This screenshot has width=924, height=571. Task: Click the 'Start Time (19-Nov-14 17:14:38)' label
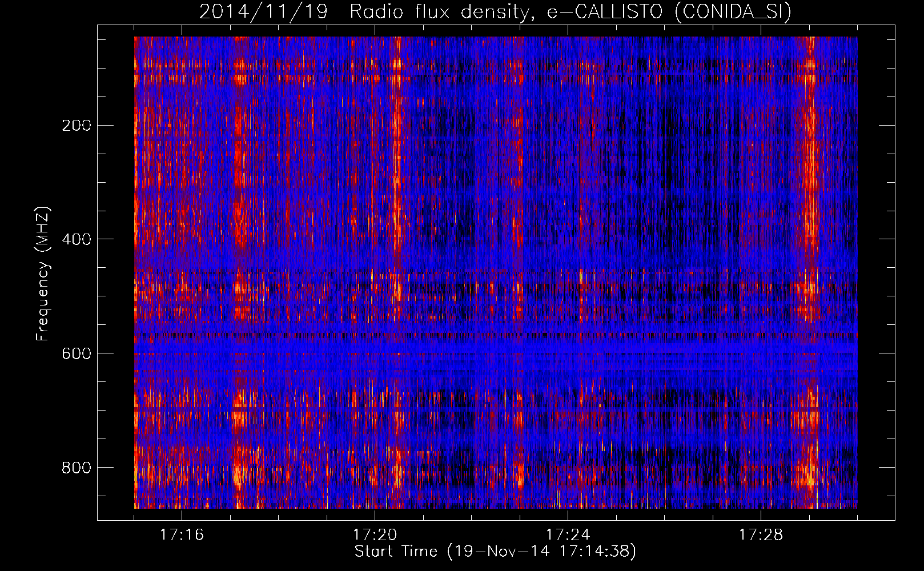point(495,552)
